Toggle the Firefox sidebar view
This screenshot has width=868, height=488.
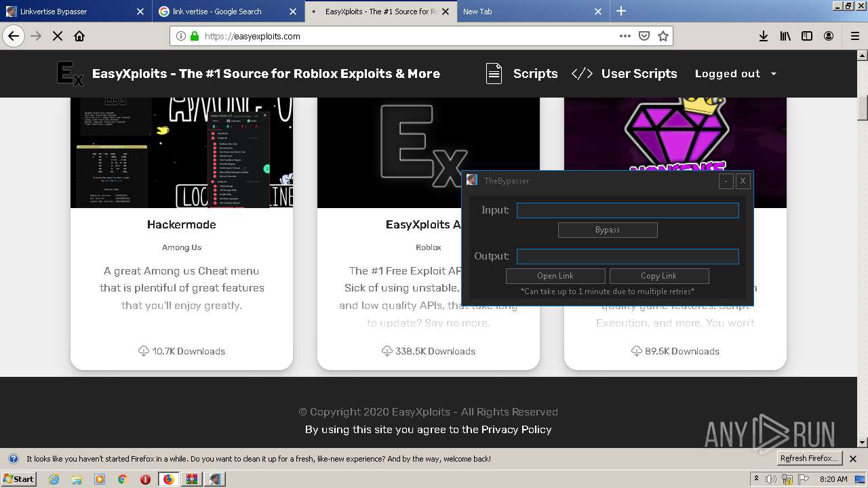pos(807,36)
